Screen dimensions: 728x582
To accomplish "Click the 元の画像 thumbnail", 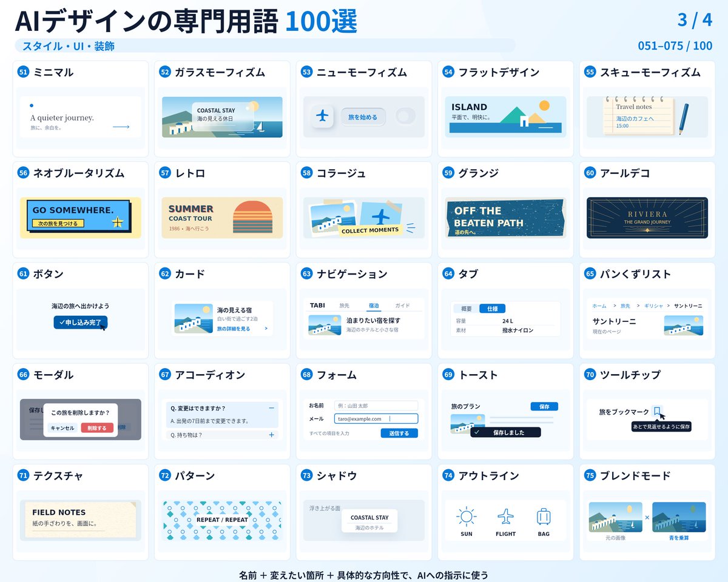I will coord(615,517).
